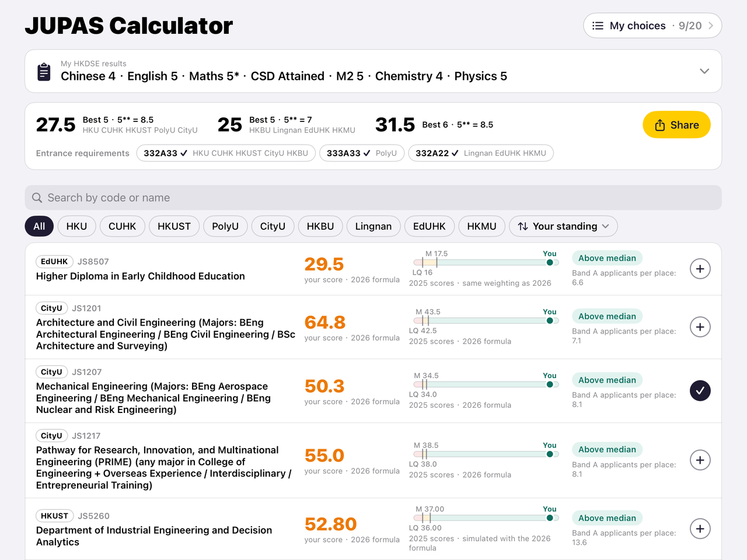Viewport: 747px width, 560px height.
Task: Add JS8507 Early Childhood Education to choices
Action: coord(700,269)
